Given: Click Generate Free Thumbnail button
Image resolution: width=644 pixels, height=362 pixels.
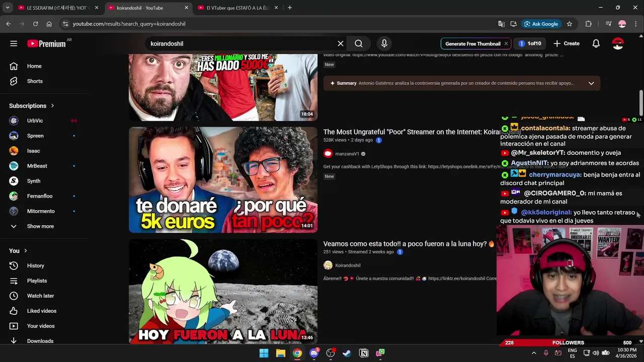Looking at the screenshot, I should 472,44.
